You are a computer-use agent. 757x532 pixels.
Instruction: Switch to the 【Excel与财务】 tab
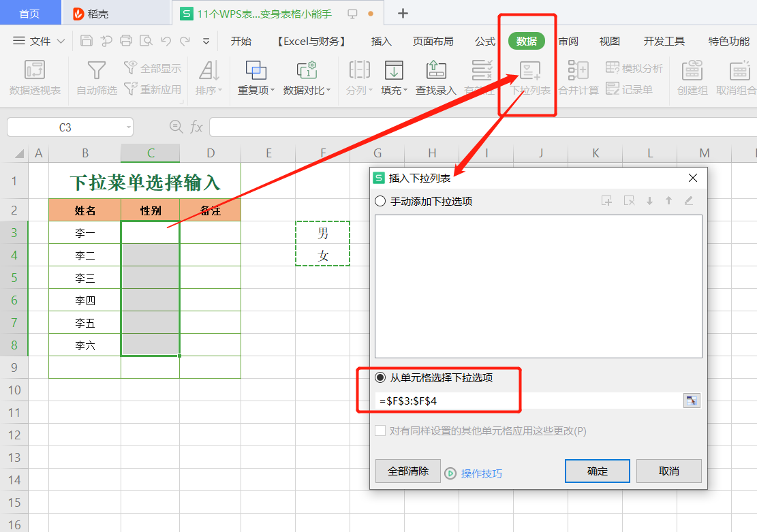coord(311,42)
